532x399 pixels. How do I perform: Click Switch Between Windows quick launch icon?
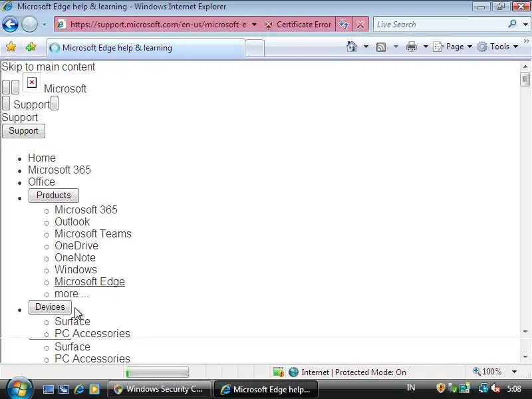click(63, 389)
